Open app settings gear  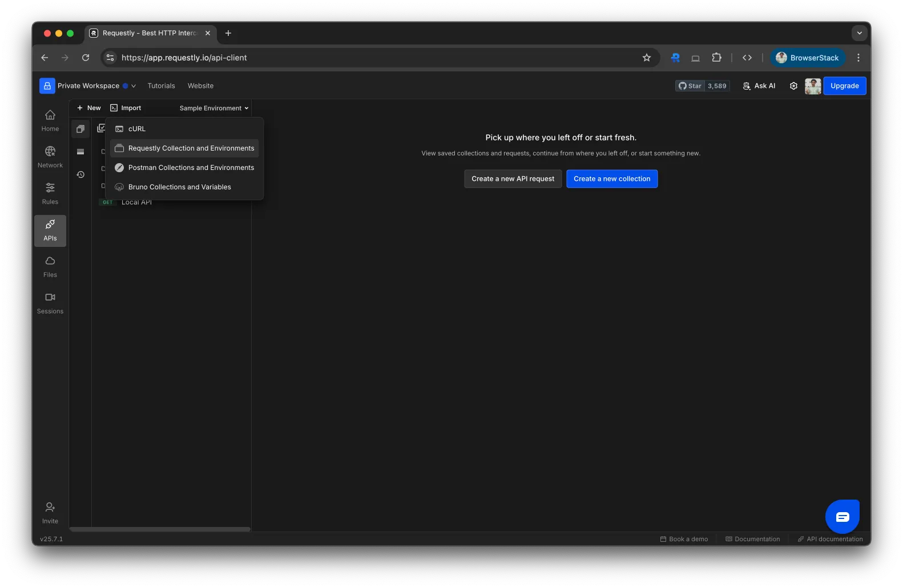pyautogui.click(x=793, y=86)
